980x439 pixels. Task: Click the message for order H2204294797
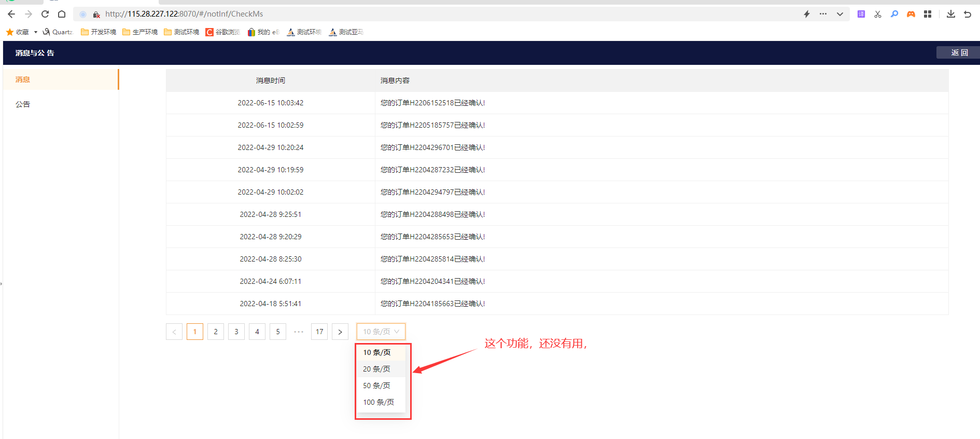433,192
